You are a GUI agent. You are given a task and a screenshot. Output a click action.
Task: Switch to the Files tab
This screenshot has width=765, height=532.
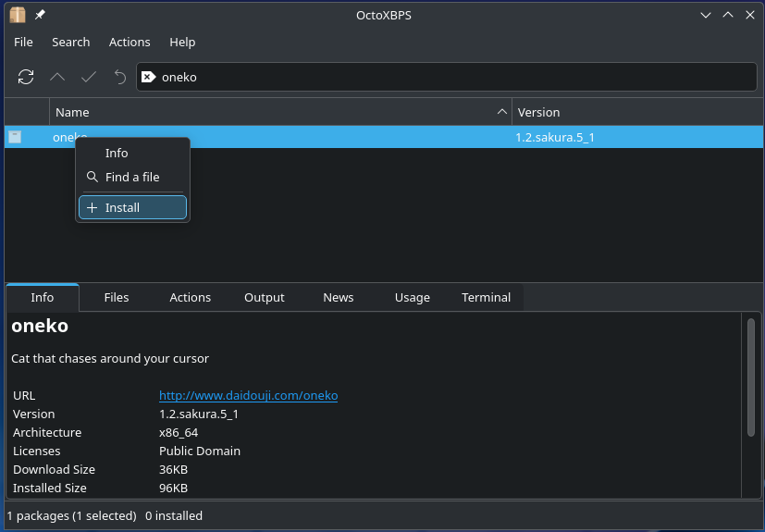(x=117, y=297)
